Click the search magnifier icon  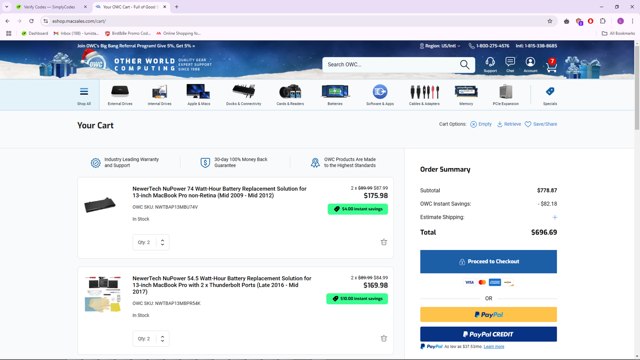[x=464, y=64]
